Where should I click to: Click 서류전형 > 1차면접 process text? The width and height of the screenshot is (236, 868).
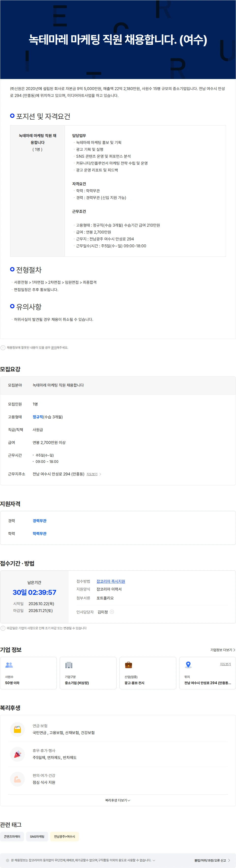pyautogui.click(x=55, y=282)
